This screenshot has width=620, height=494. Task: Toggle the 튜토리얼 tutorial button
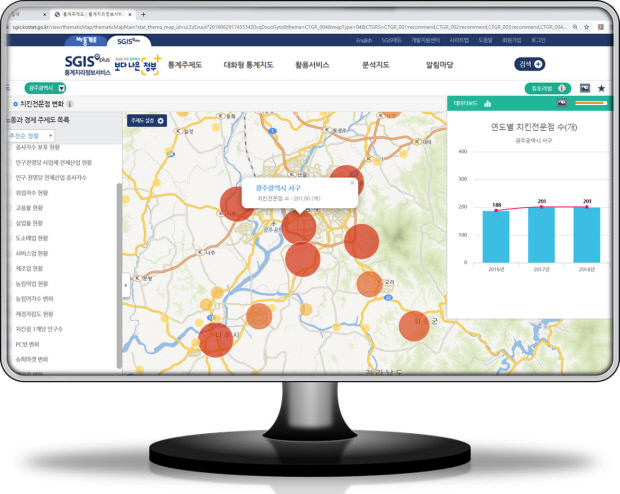coord(547,89)
